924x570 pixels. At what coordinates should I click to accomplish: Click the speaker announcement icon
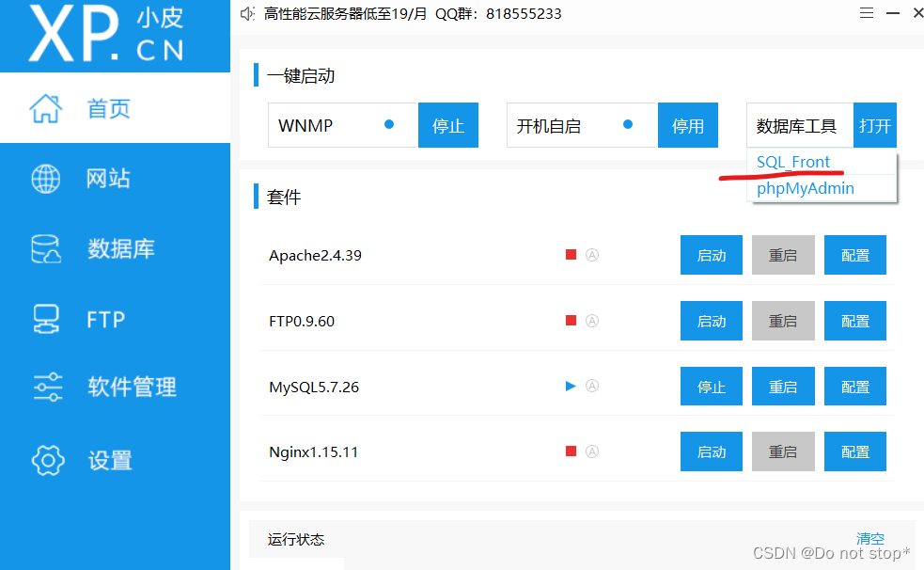coord(247,13)
